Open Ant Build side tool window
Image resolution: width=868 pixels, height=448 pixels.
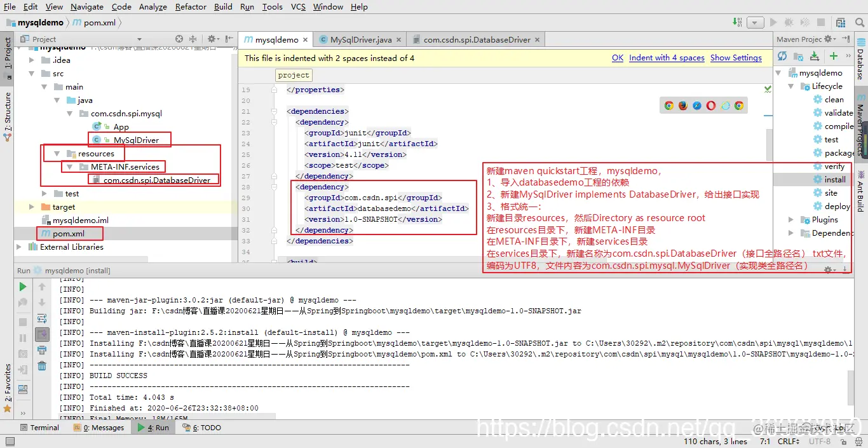(860, 191)
